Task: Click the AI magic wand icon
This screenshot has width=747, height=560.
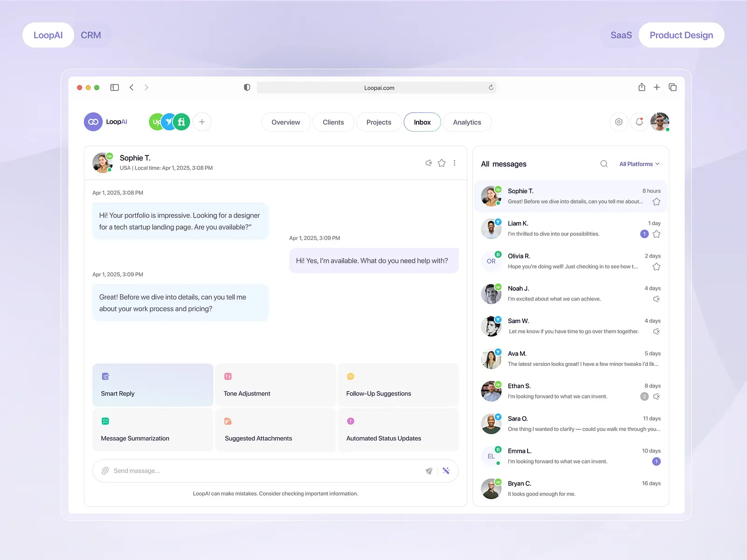Action: [x=446, y=471]
